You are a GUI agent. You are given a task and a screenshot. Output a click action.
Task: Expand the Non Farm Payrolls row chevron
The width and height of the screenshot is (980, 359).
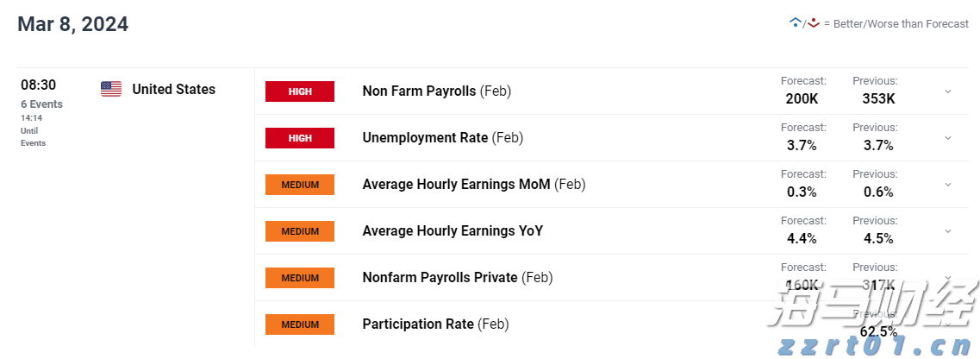(x=948, y=91)
